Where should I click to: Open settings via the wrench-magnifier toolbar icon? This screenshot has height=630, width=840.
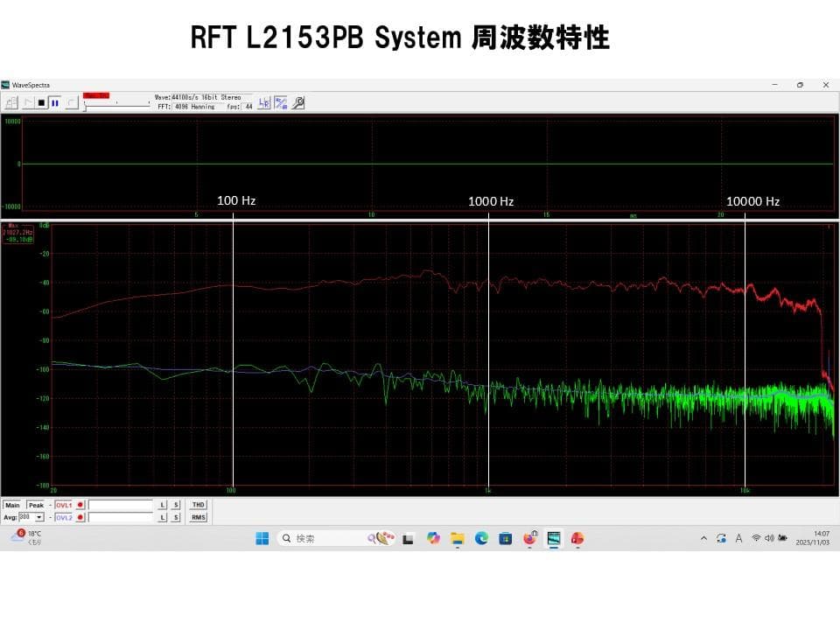point(297,103)
